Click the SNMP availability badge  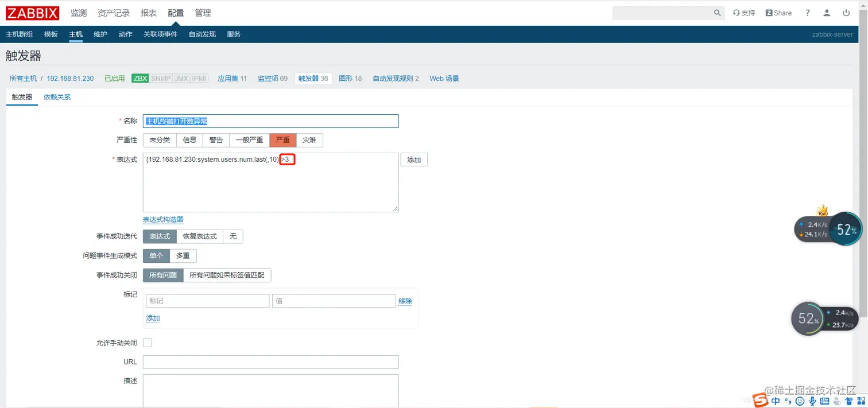pyautogui.click(x=161, y=78)
